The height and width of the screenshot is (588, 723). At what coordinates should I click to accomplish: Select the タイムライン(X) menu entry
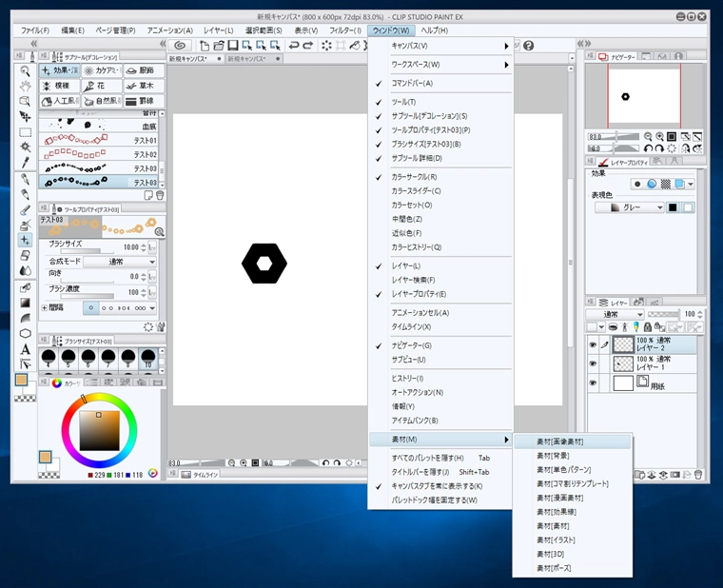tap(441, 327)
